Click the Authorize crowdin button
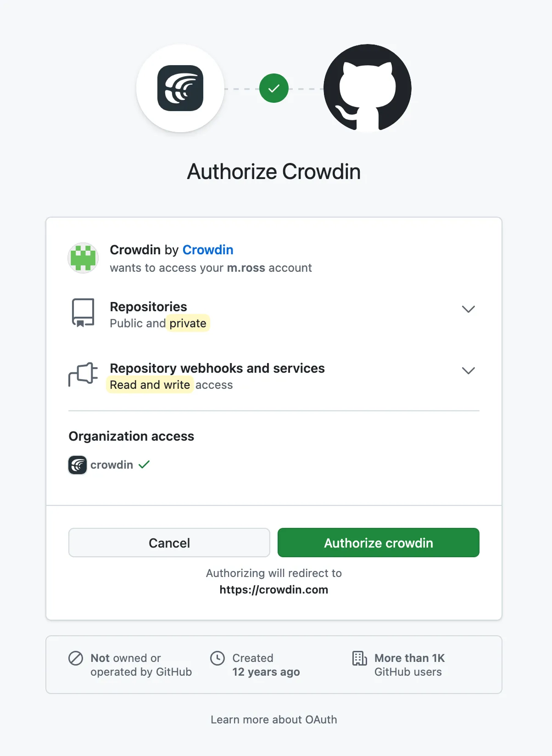The image size is (552, 756). [x=378, y=543]
